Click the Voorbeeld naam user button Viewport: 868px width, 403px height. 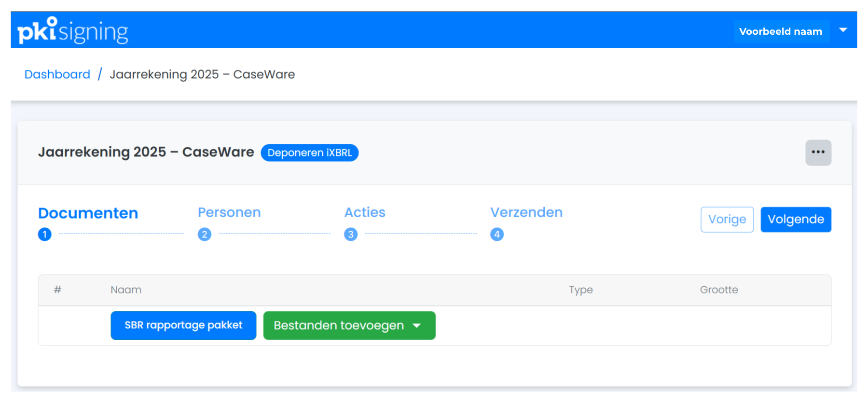[781, 31]
